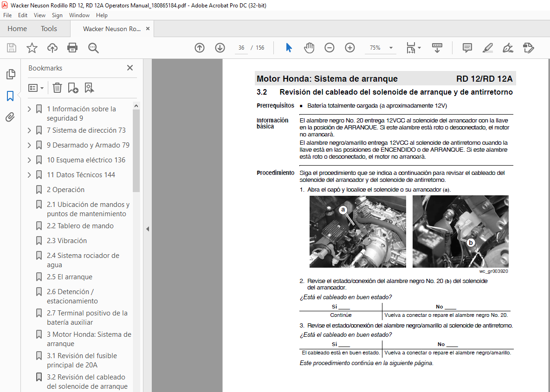Activate the hand pan tool
The width and height of the screenshot is (550, 392).
(x=309, y=48)
